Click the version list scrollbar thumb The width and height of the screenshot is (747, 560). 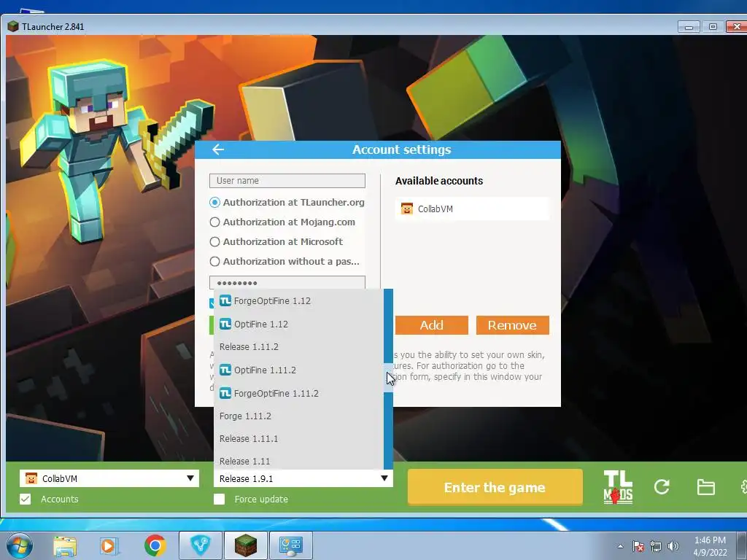click(x=388, y=377)
